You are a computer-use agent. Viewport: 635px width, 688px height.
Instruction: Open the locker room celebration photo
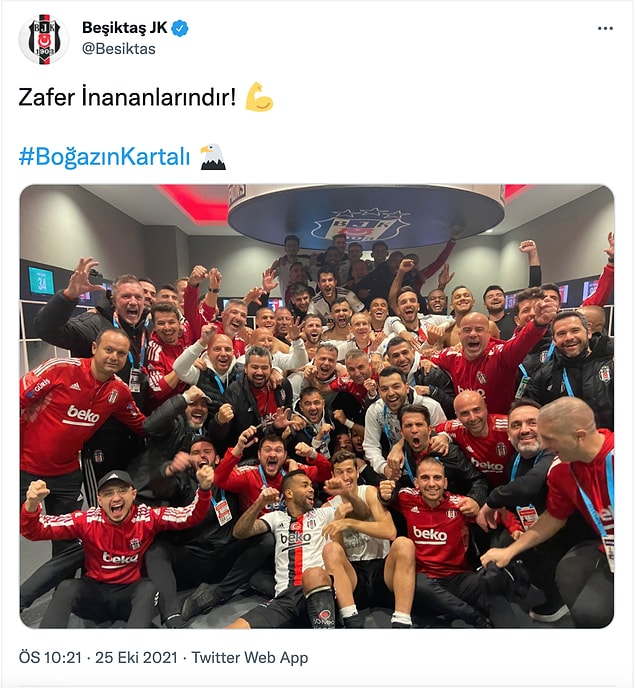coord(317,406)
